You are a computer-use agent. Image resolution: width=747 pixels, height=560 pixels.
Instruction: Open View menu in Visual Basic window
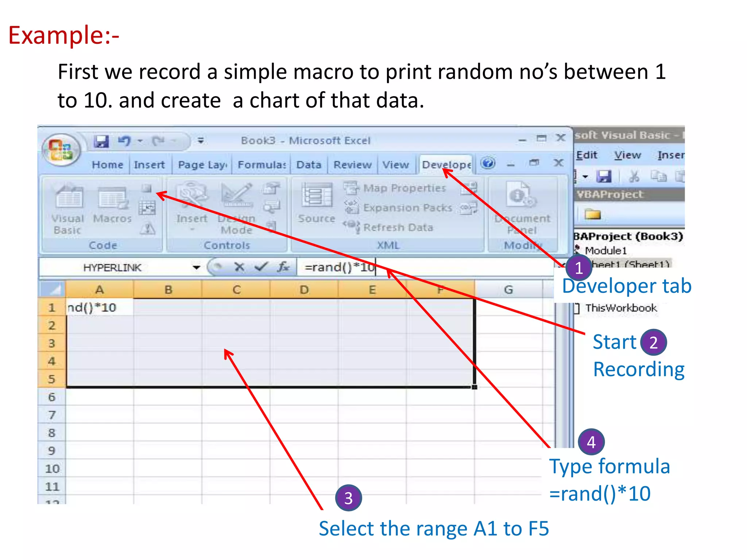tap(627, 155)
